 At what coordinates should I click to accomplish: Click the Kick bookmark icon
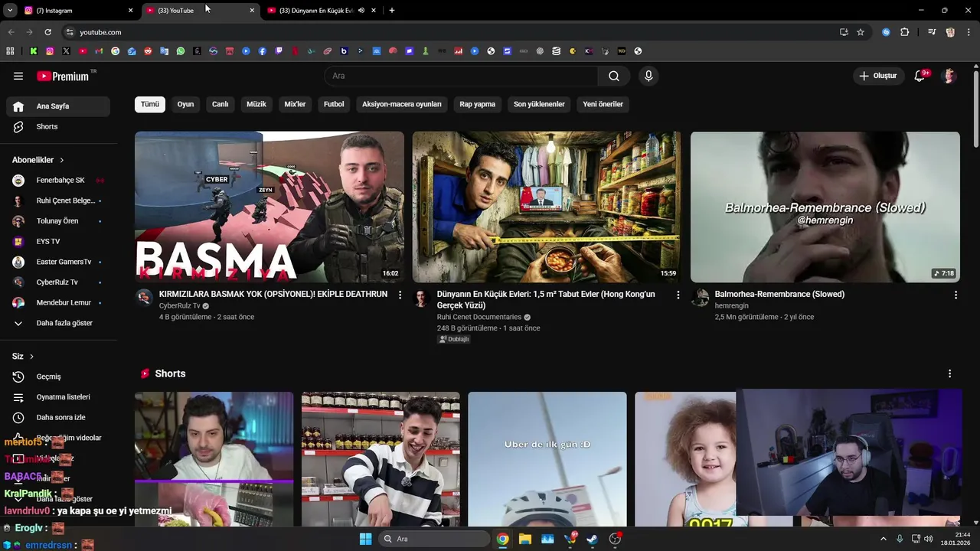pos(34,51)
